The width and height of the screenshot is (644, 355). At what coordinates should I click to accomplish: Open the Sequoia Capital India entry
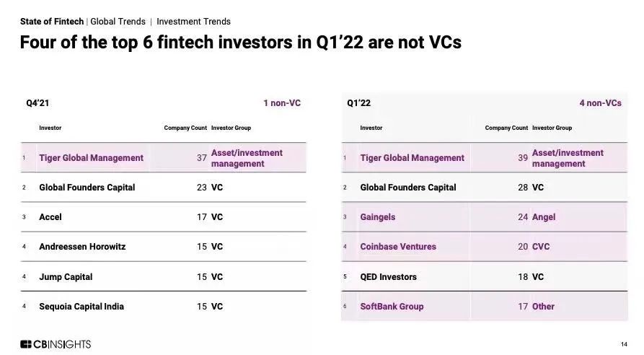(x=81, y=307)
